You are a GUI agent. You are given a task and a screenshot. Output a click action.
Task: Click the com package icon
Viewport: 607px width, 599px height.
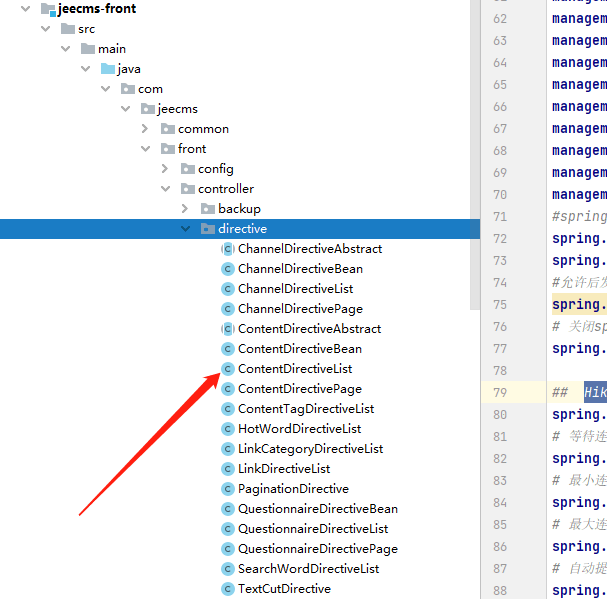tap(128, 89)
